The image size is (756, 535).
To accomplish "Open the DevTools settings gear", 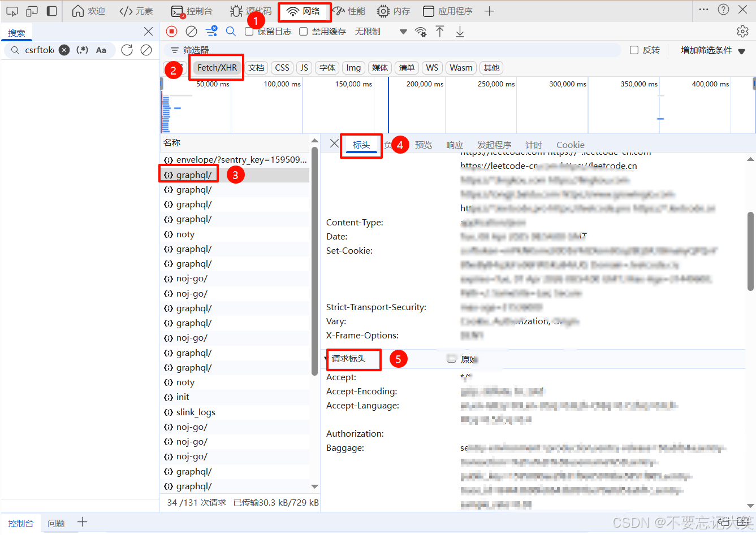I will 742,31.
